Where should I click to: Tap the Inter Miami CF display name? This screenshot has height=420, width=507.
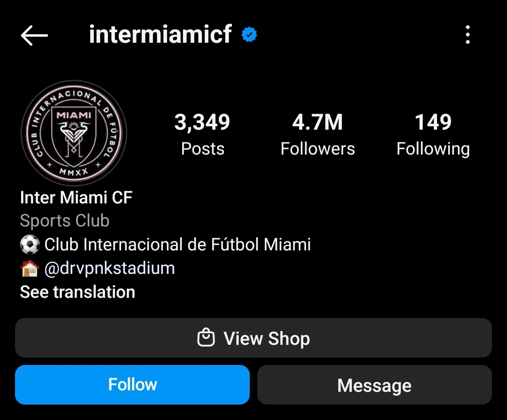[77, 197]
